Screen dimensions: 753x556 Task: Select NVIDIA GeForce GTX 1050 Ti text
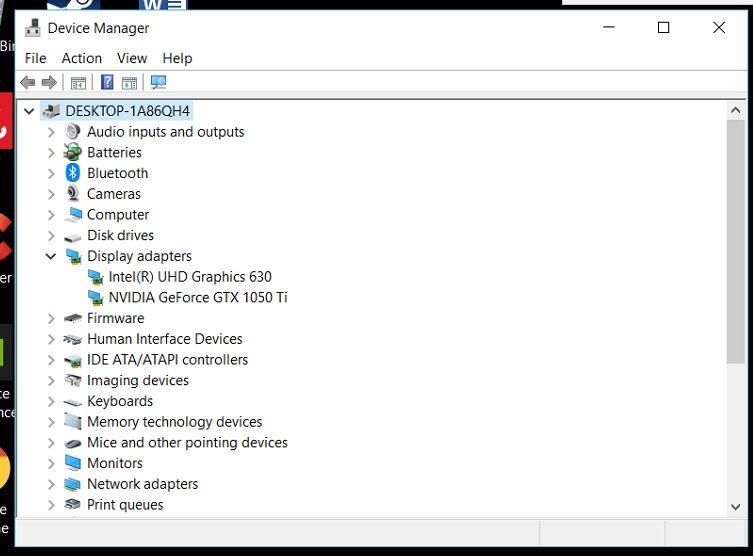click(x=198, y=298)
